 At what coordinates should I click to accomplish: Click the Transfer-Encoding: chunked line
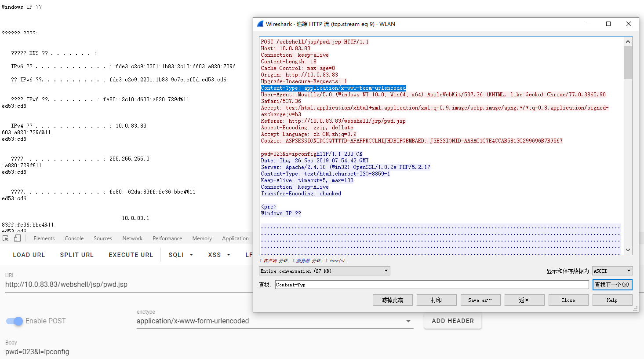(301, 194)
